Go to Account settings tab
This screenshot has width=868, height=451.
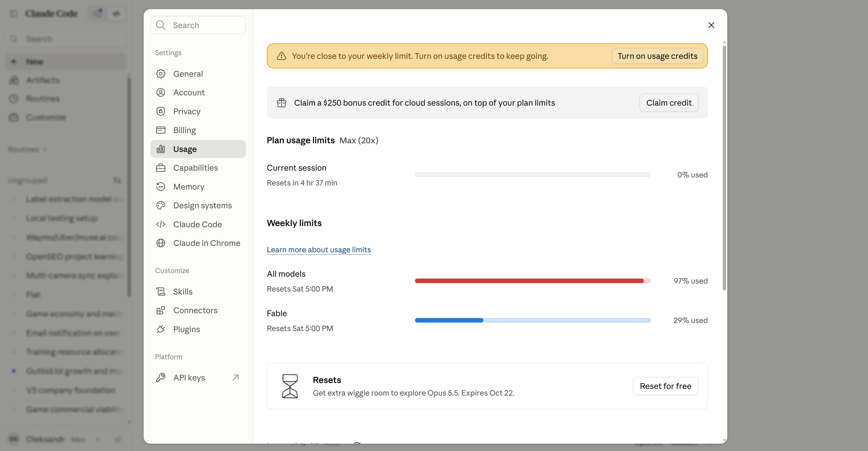point(198,92)
